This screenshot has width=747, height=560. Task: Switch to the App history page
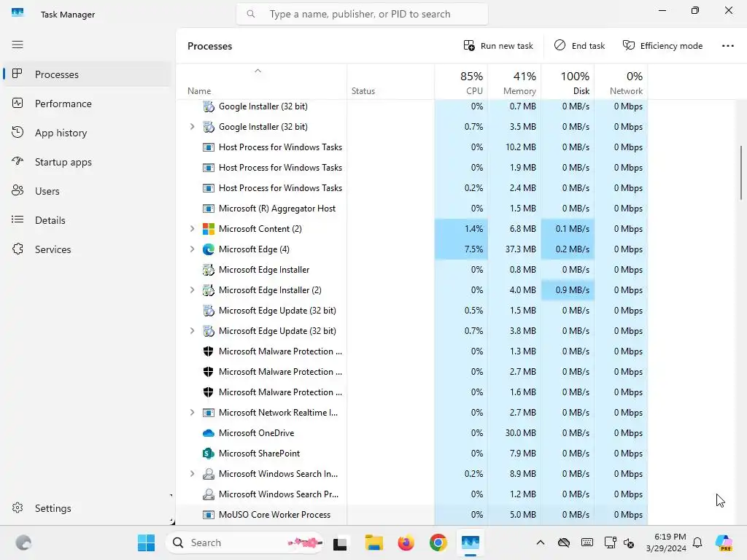pos(88,133)
